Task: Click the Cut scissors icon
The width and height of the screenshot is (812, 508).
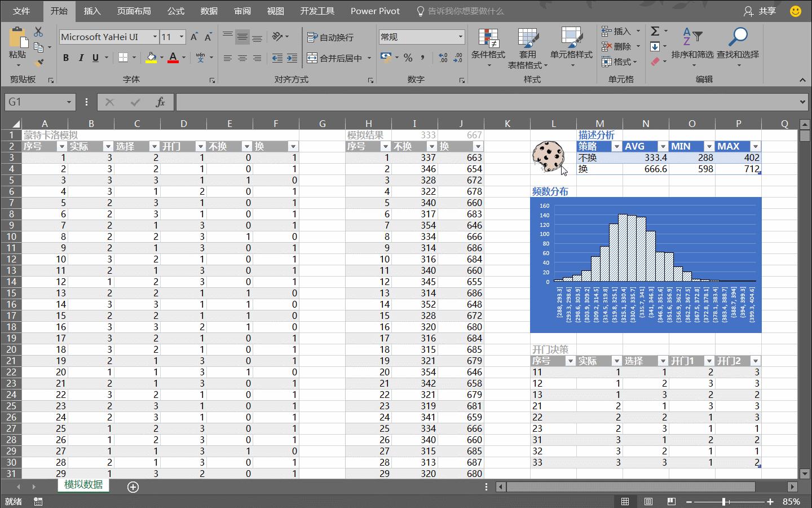Action: 38,32
